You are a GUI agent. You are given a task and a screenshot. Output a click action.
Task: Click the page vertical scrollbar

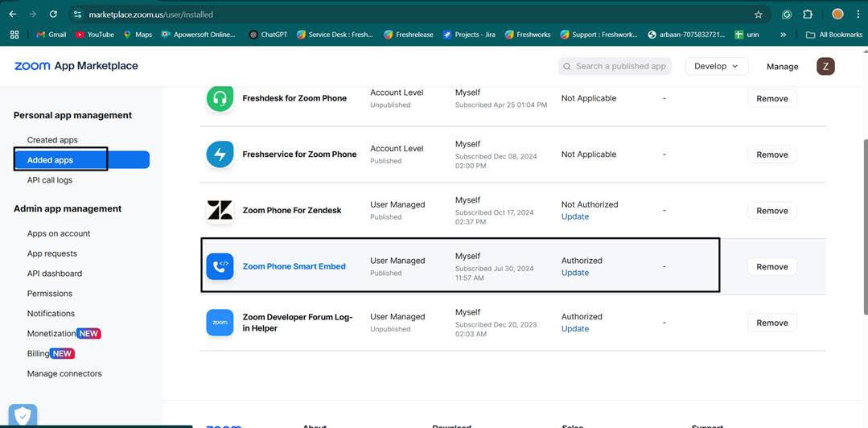click(x=865, y=227)
